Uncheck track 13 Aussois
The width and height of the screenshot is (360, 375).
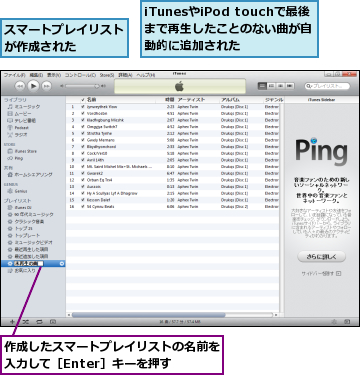point(83,187)
